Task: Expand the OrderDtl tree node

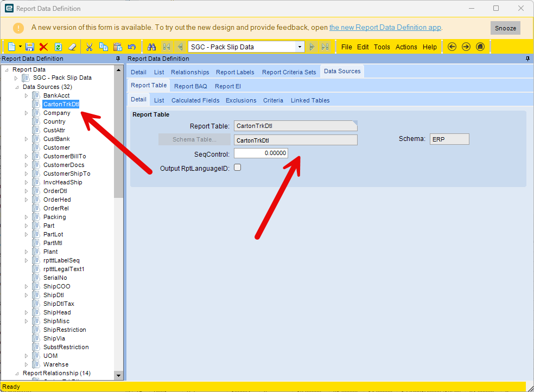Action: click(x=26, y=191)
